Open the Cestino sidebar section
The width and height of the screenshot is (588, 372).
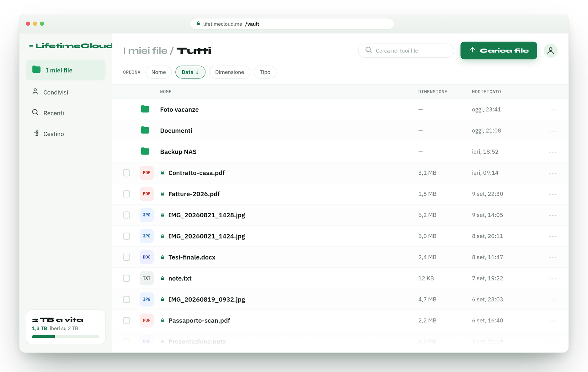tap(66, 134)
